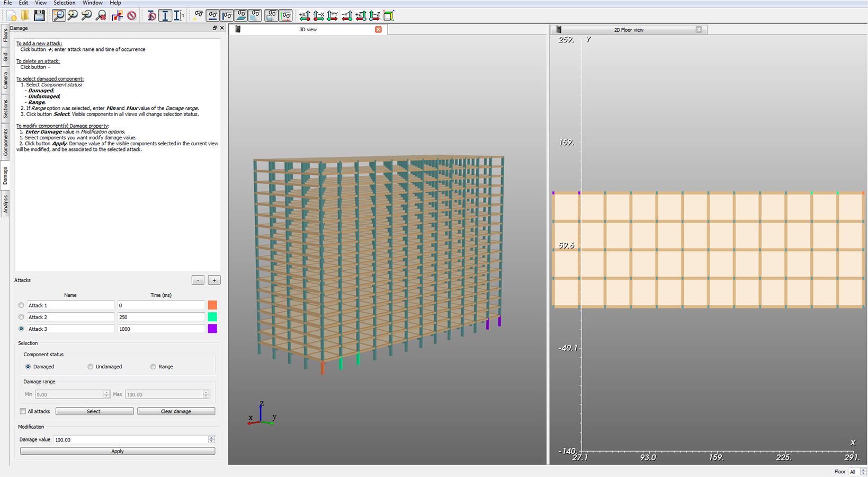This screenshot has height=477, width=868.
Task: Click the new file icon
Action: tap(12, 15)
